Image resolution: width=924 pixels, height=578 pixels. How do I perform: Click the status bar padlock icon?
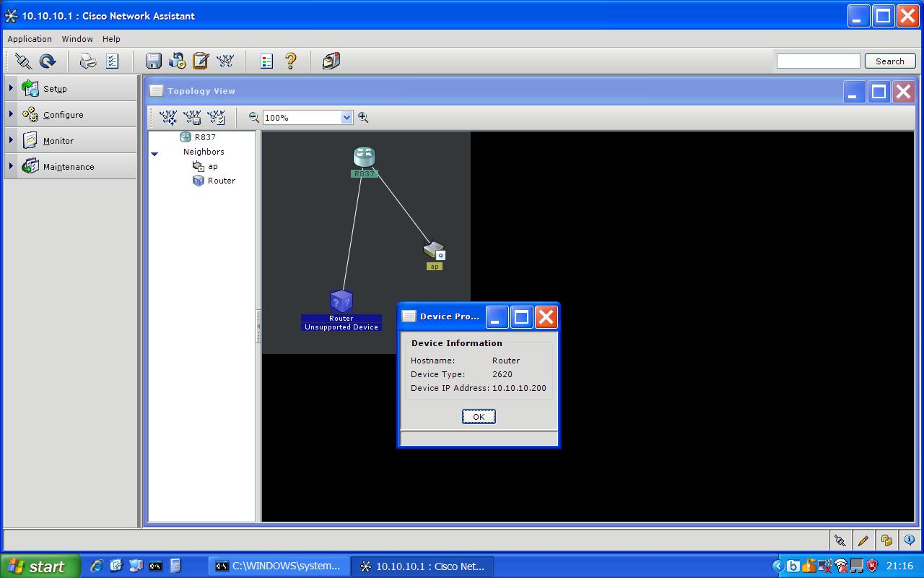click(x=886, y=540)
